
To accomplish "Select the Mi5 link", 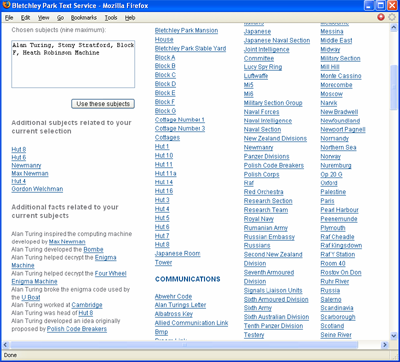I will click(x=249, y=85).
